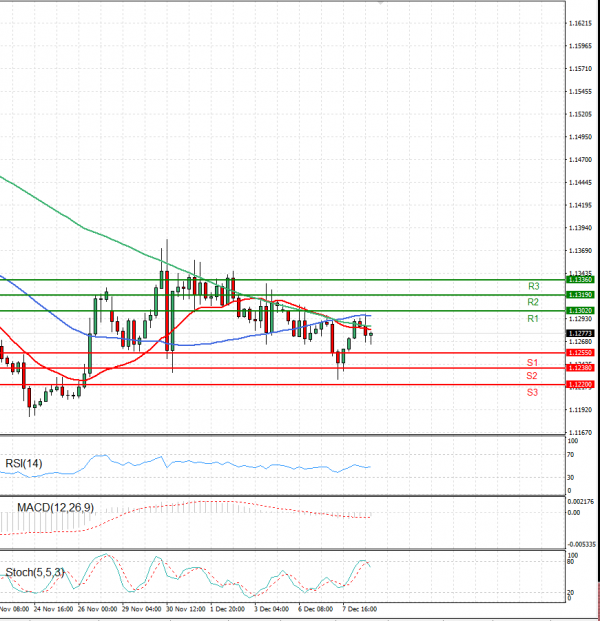Click the MACD zero level 0.00 value
Image resolution: width=600 pixels, height=621 pixels.
(x=574, y=512)
